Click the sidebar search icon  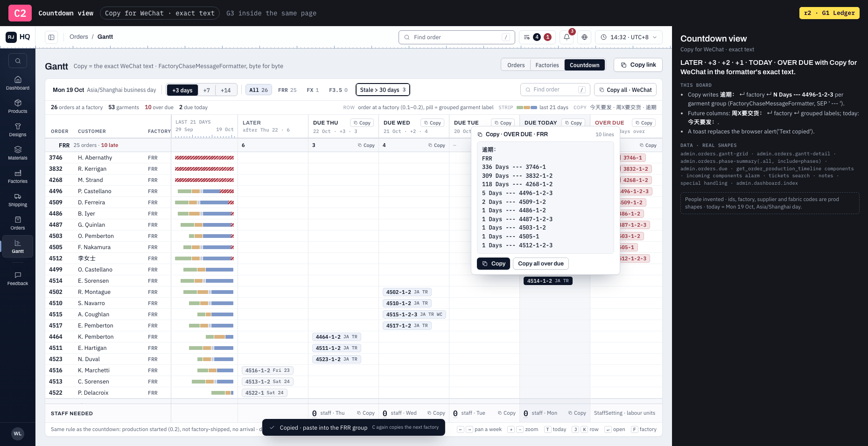[18, 61]
